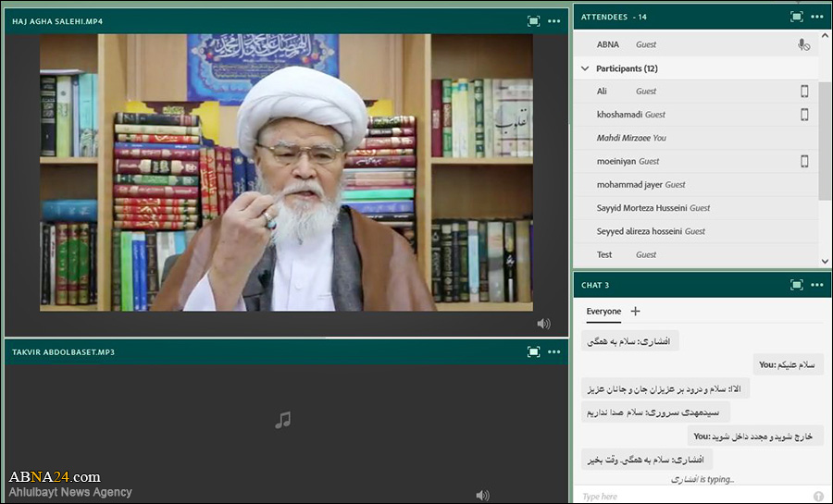Screen dimensions: 833x504
Task: Select the Everyone chat tab
Action: click(x=603, y=312)
